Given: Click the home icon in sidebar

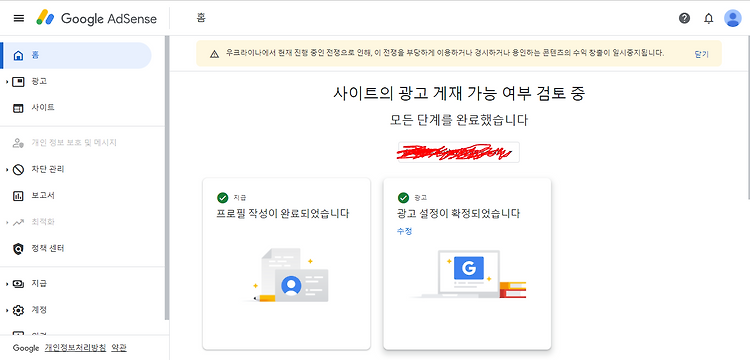Looking at the screenshot, I should click(18, 55).
